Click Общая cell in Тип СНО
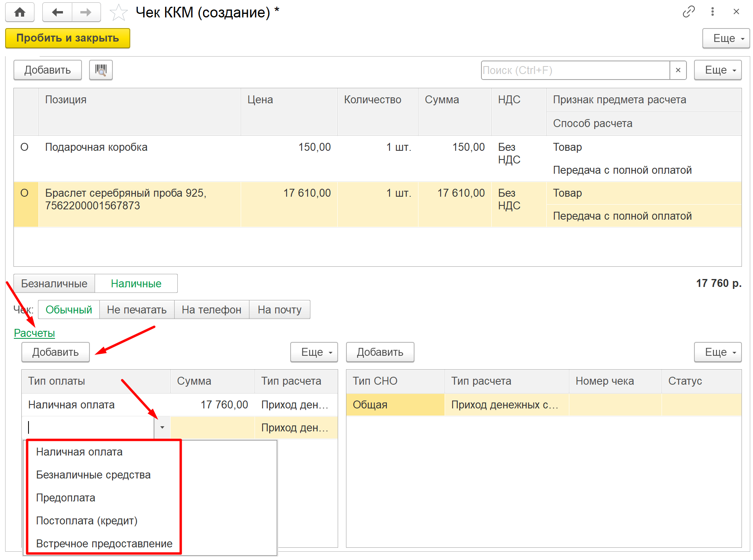The width and height of the screenshot is (753, 560). 395,404
